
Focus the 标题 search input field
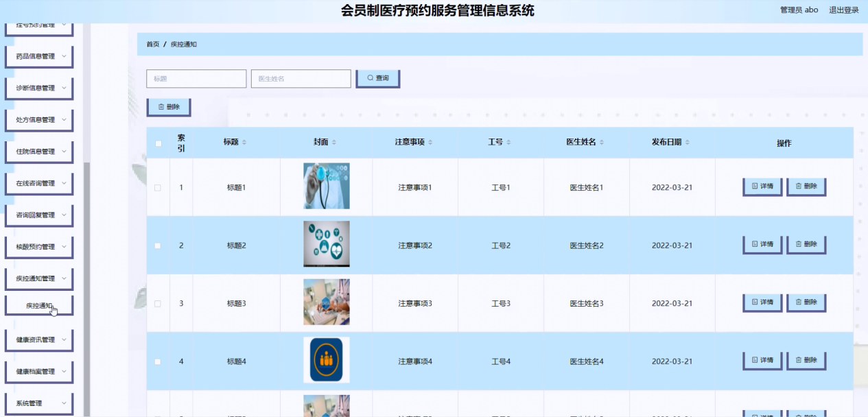(x=196, y=78)
